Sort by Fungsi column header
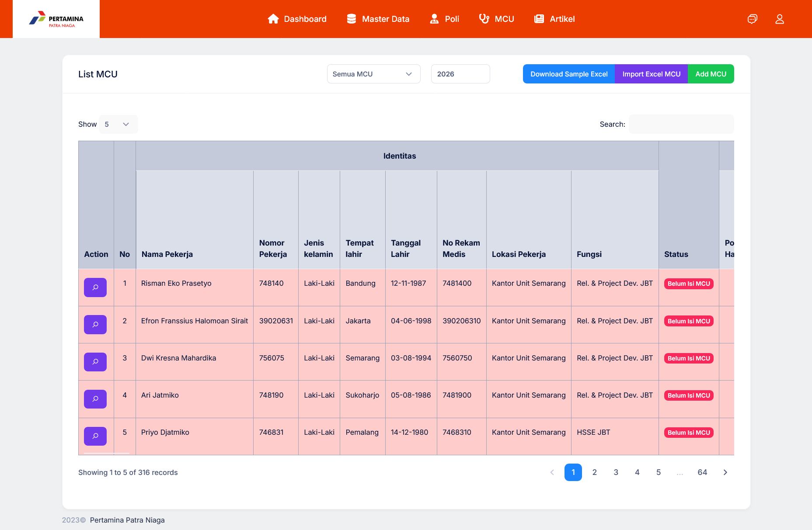The image size is (812, 530). pos(615,219)
